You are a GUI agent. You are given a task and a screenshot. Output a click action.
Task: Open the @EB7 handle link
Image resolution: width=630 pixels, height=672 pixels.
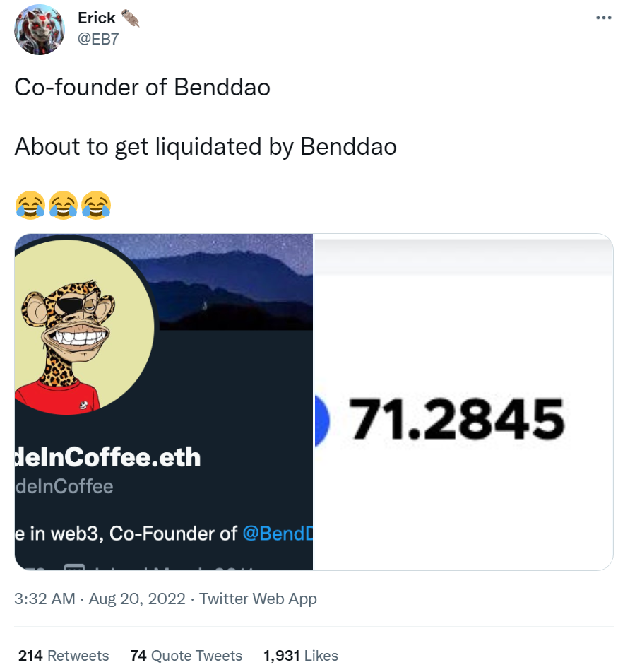point(98,39)
